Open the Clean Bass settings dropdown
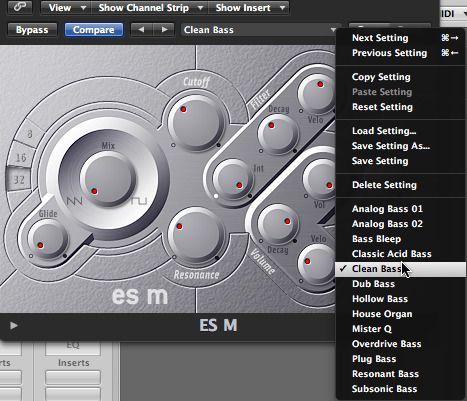This screenshot has width=467, height=401. tap(260, 30)
